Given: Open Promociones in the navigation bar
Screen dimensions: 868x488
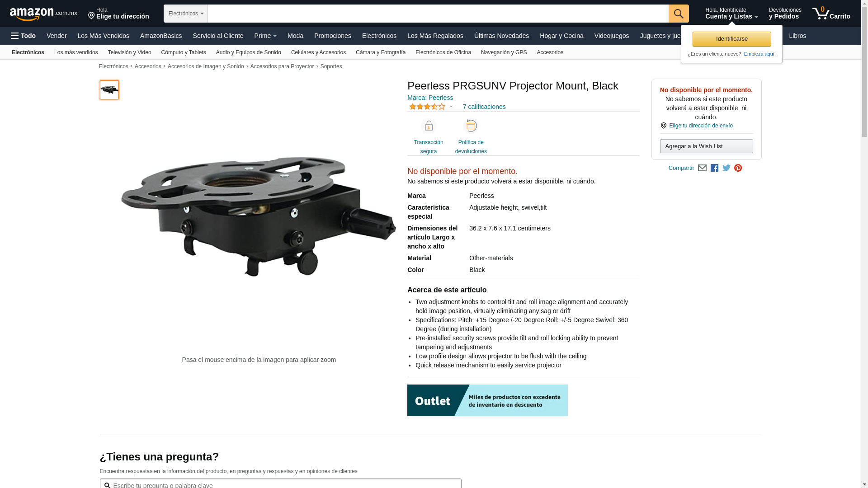Looking at the screenshot, I should click(x=333, y=36).
